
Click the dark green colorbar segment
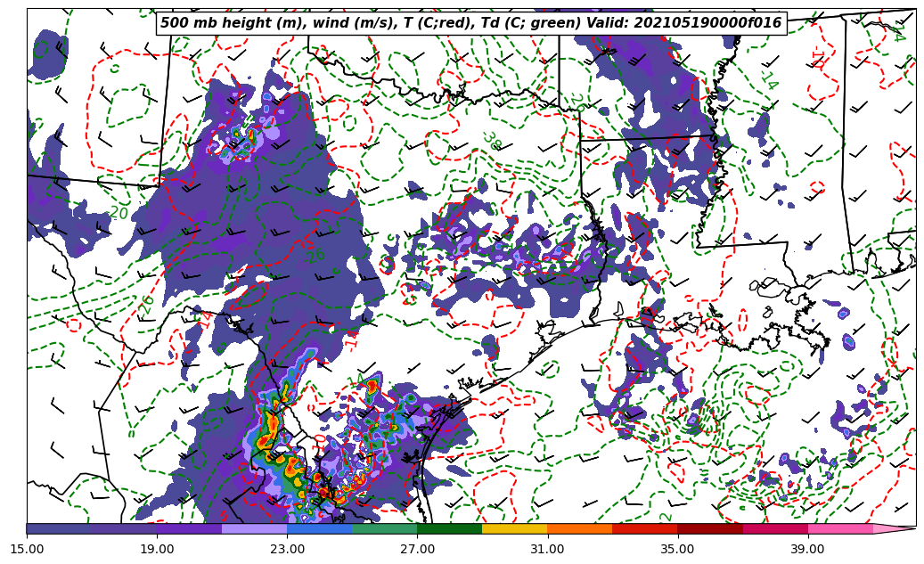pos(449,528)
